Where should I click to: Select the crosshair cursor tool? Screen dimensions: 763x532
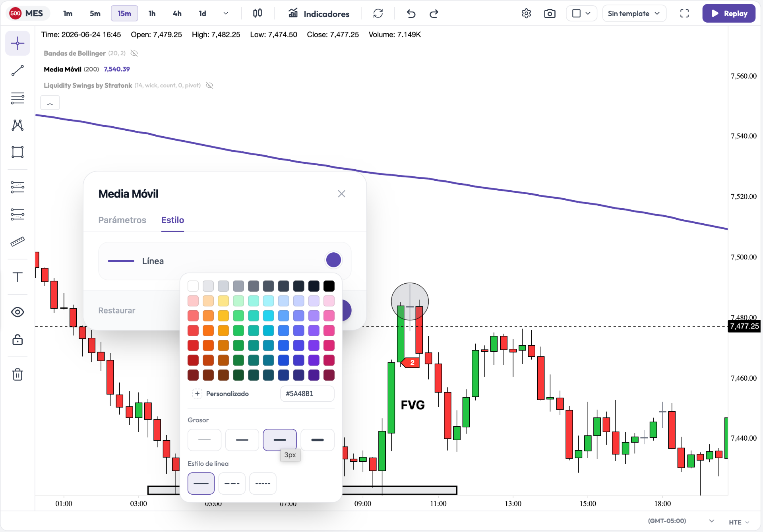coord(17,43)
